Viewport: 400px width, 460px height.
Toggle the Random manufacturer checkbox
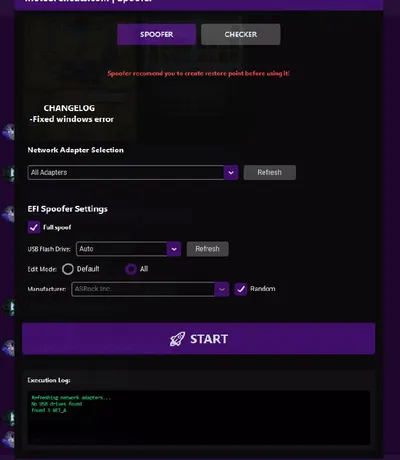241,289
